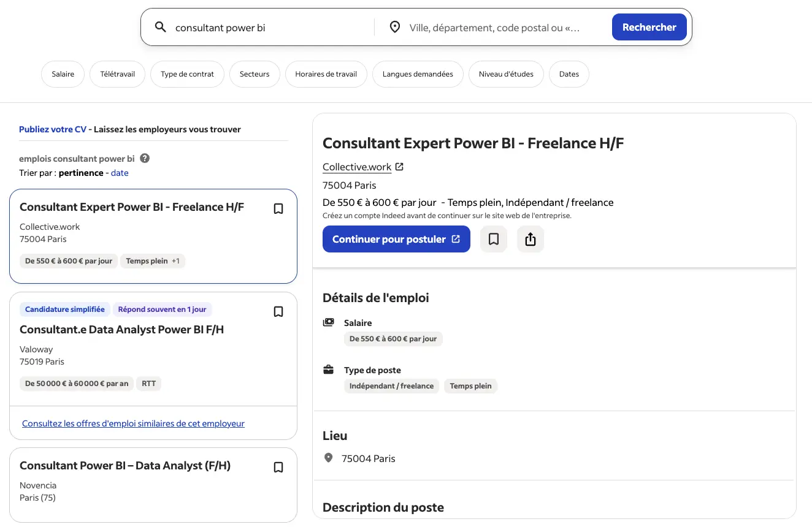This screenshot has width=812, height=527.
Task: Open the Dates filter
Action: pos(569,74)
